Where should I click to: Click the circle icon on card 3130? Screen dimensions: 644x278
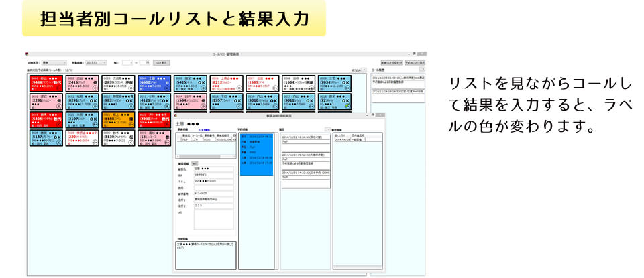pos(131,142)
